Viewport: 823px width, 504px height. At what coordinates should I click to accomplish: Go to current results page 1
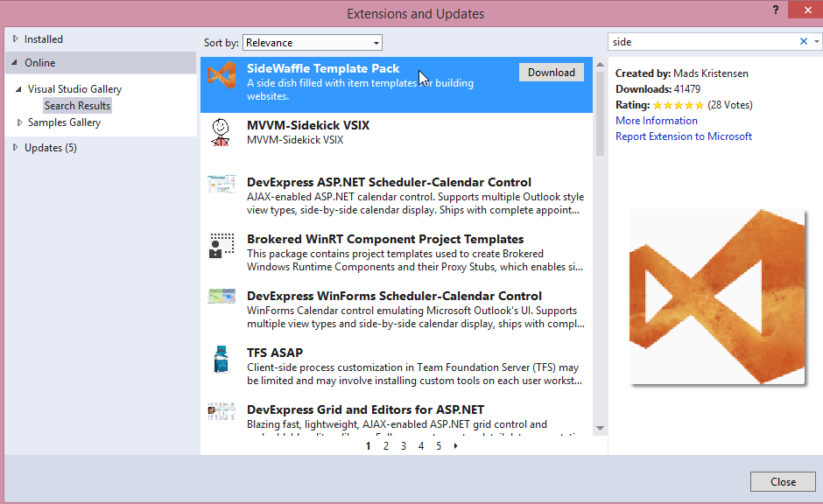click(368, 445)
